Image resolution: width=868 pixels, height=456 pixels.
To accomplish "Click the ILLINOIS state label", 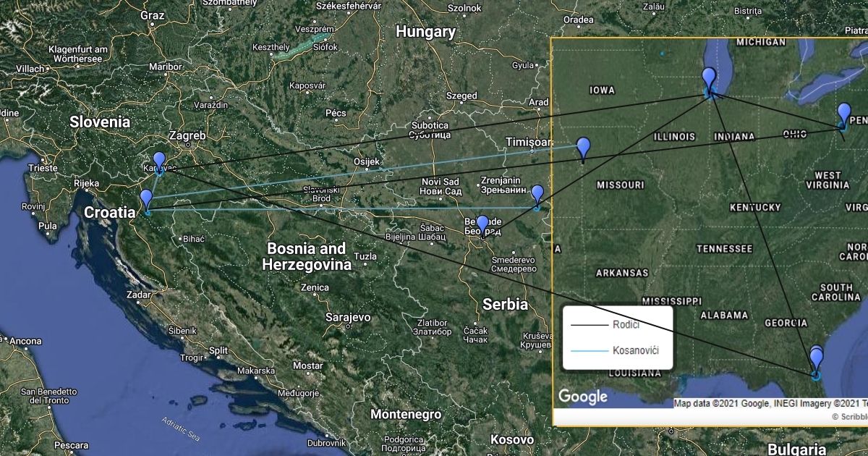I will click(674, 136).
